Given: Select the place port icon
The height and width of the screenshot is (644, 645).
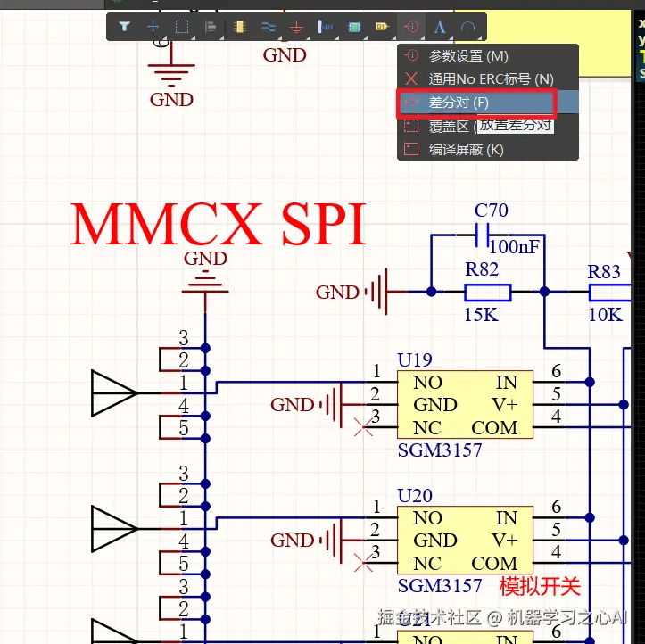Looking at the screenshot, I should coord(382,27).
